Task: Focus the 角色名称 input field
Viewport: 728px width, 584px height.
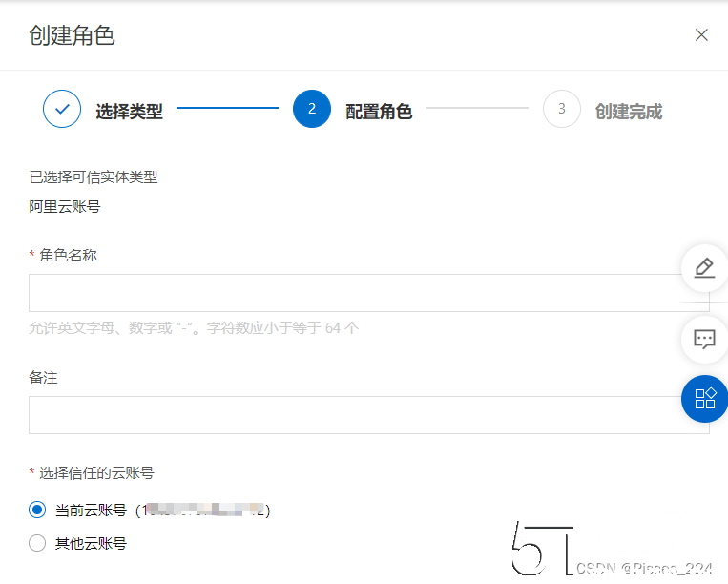Action: 369,293
